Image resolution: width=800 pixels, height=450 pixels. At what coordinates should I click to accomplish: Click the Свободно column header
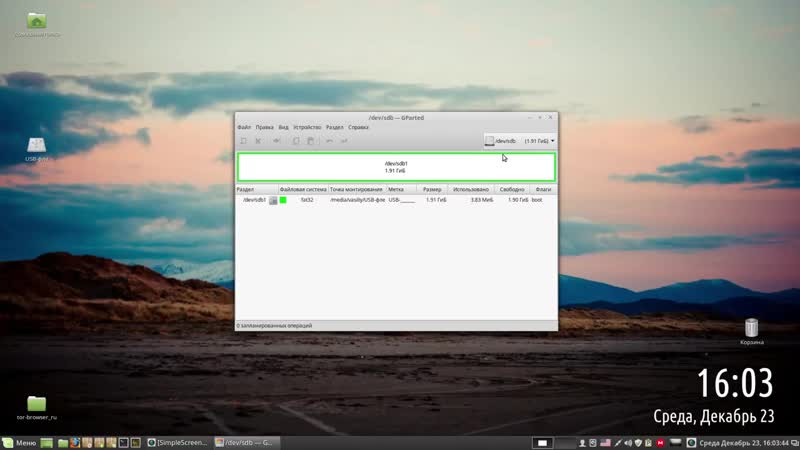(512, 189)
